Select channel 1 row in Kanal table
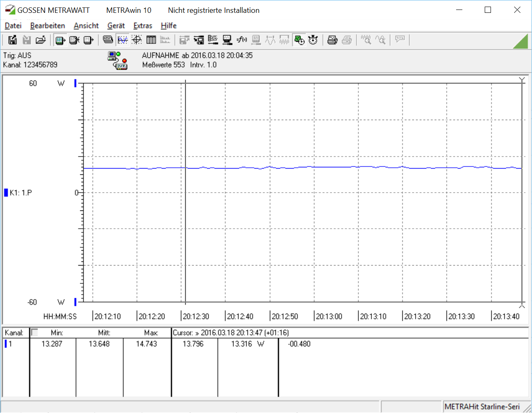The width and height of the screenshot is (532, 413). click(15, 344)
